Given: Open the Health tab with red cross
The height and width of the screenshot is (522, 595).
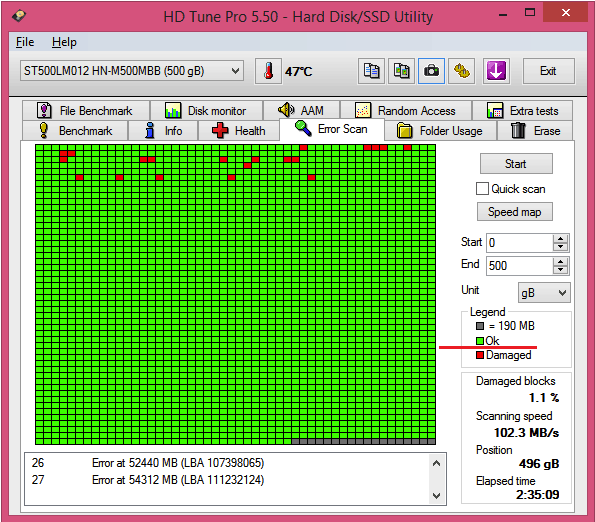Looking at the screenshot, I should pyautogui.click(x=239, y=131).
